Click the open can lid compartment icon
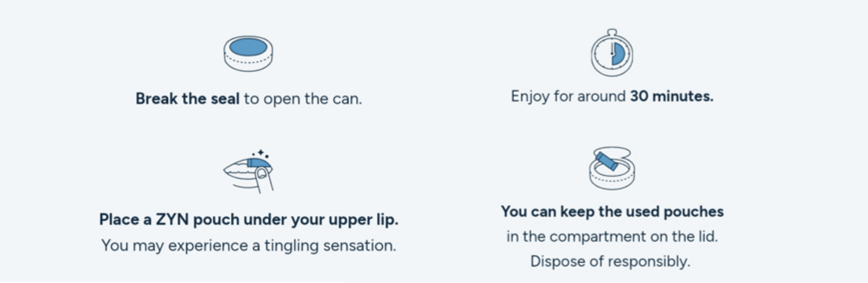 click(612, 169)
